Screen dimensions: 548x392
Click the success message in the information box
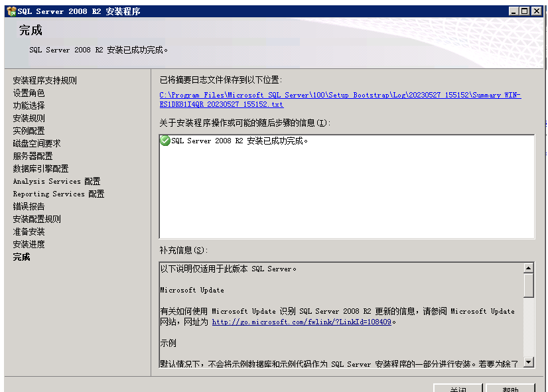coord(240,141)
